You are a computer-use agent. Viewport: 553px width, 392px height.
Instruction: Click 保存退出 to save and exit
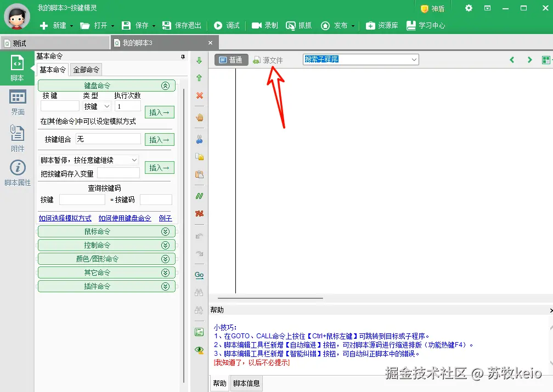pyautogui.click(x=182, y=25)
